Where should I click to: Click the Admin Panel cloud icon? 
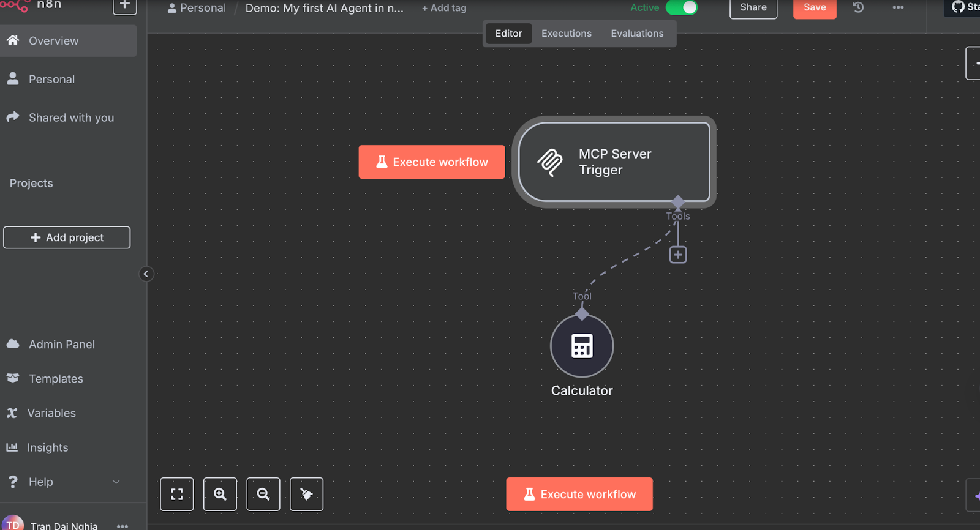pyautogui.click(x=13, y=344)
